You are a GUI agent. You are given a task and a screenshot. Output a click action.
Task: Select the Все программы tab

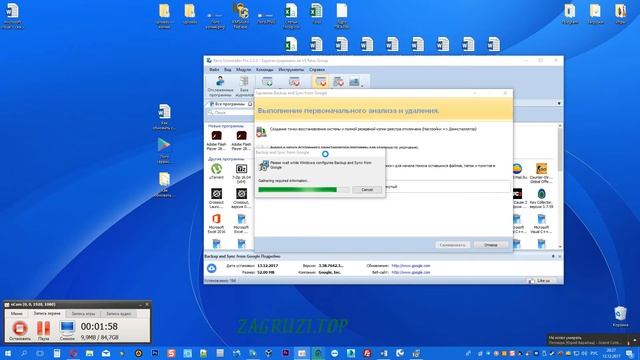click(230, 104)
